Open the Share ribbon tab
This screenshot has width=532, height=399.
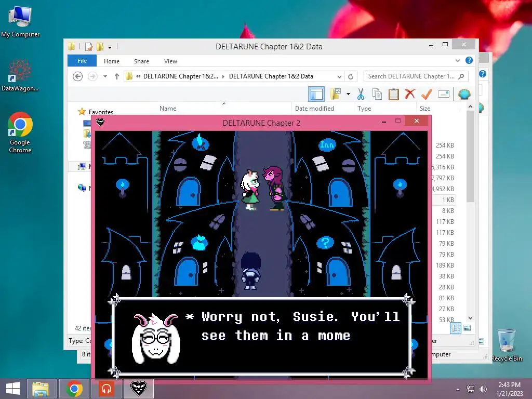point(141,61)
